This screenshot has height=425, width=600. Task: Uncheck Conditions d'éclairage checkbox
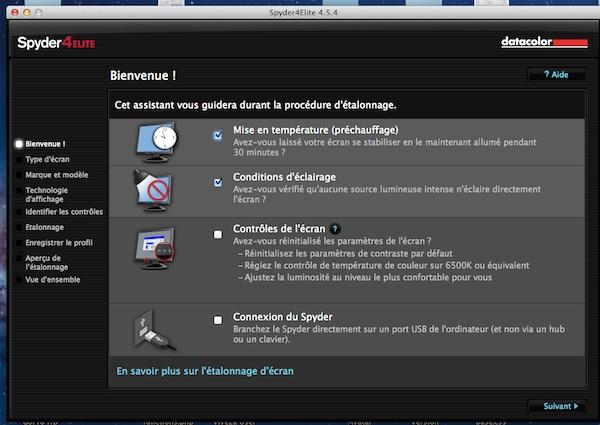pyautogui.click(x=218, y=182)
